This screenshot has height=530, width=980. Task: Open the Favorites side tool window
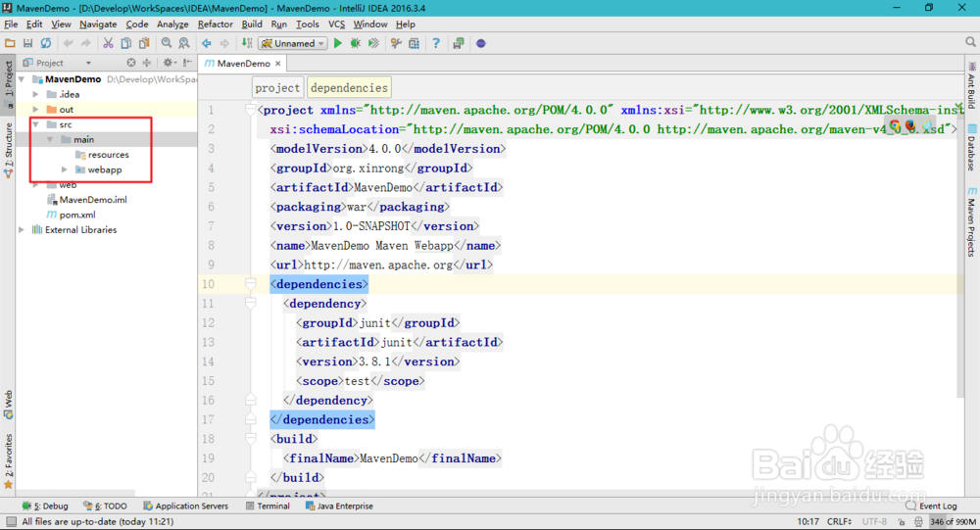8,461
